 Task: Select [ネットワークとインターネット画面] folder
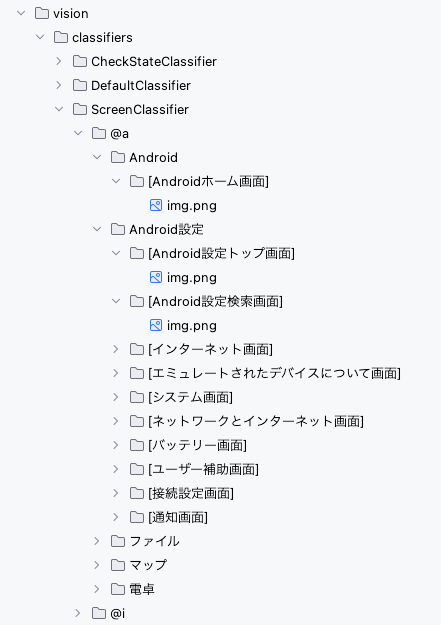(x=256, y=421)
